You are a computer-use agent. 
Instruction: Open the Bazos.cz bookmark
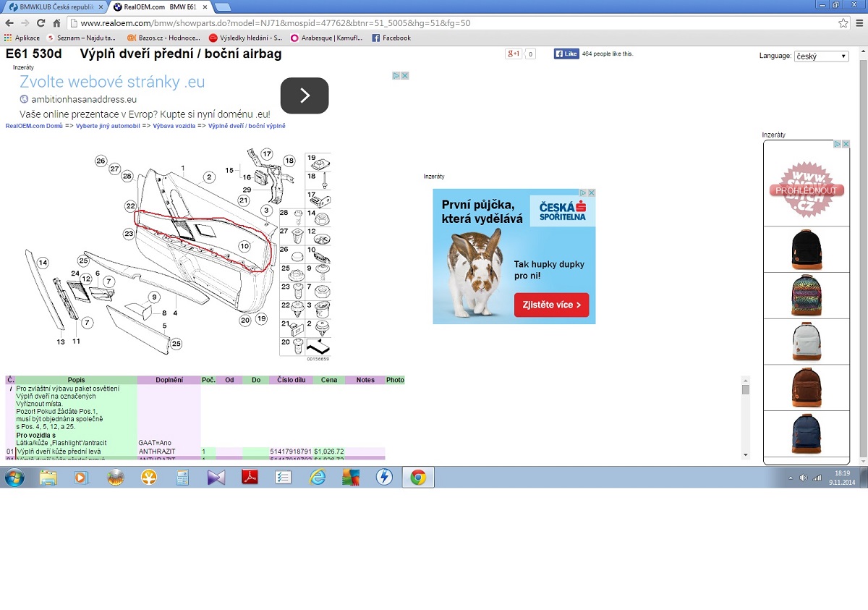tap(163, 38)
